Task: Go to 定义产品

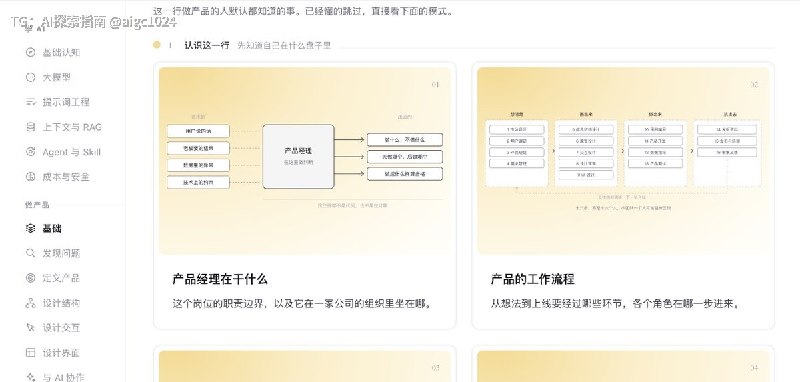Action: tap(61, 278)
